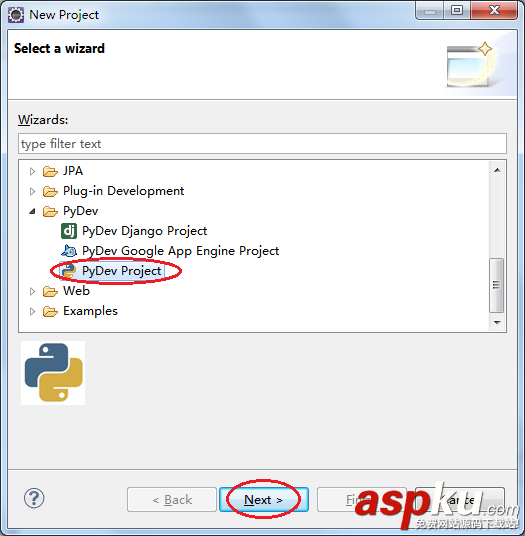Click the Back button
The image size is (525, 536).
pyautogui.click(x=172, y=500)
